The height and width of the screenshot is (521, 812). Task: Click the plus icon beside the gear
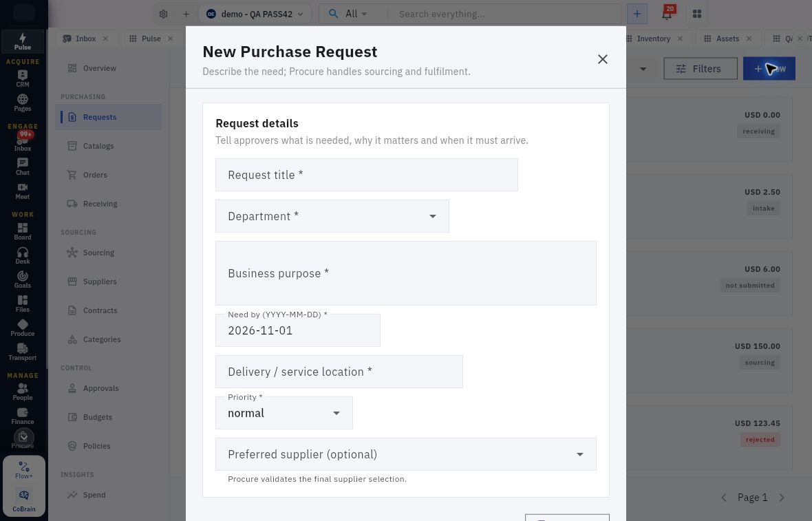coord(186,14)
